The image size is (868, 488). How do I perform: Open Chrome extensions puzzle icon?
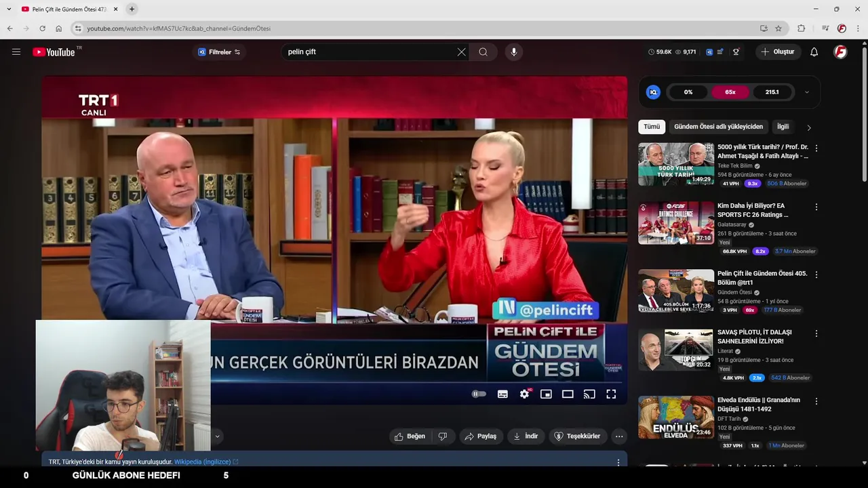pos(801,28)
